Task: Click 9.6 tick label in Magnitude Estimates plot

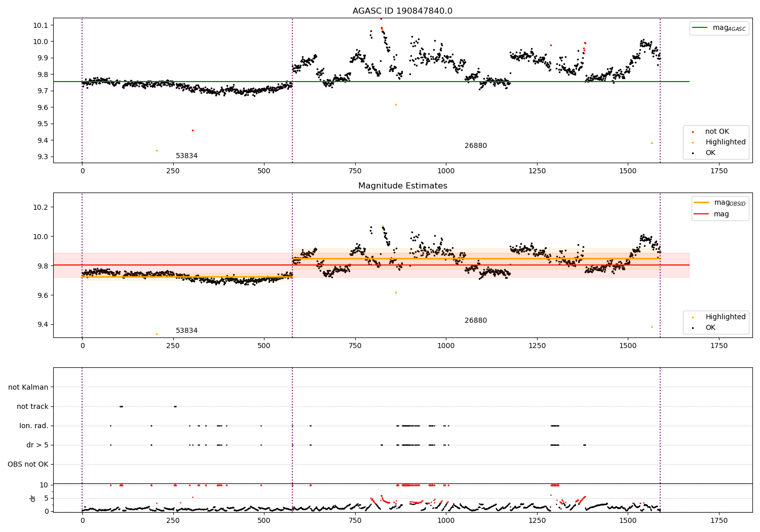Action: click(43, 295)
